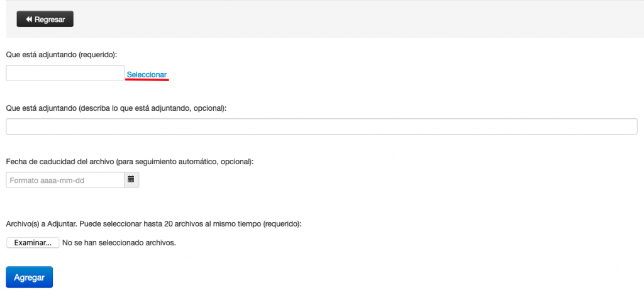644x302 pixels.
Task: Click the gray header bar beside Regresar
Action: 357,20
